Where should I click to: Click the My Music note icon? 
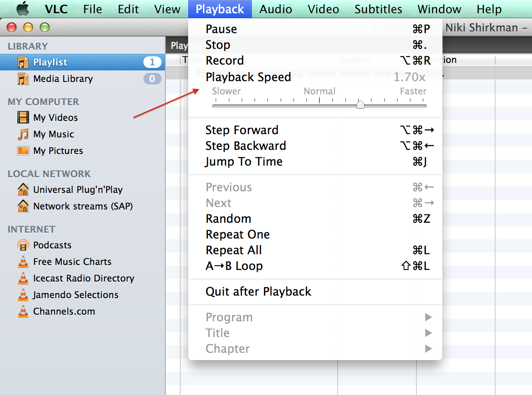23,134
